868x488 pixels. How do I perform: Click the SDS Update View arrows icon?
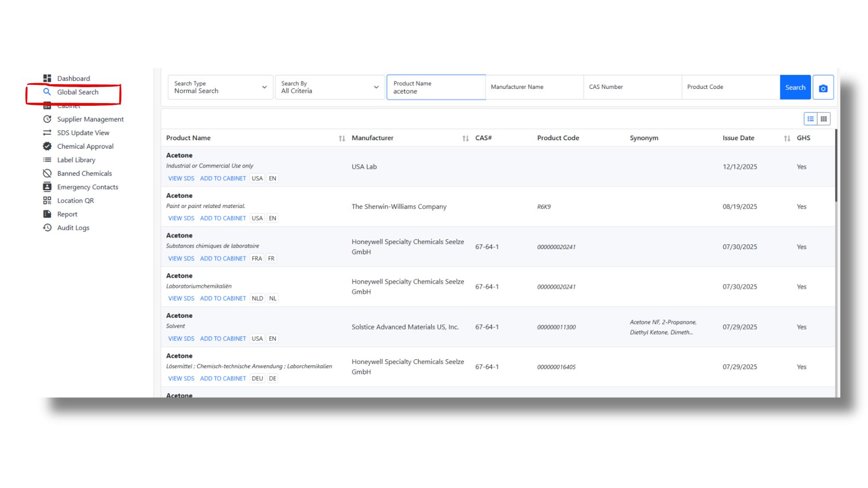tap(47, 133)
